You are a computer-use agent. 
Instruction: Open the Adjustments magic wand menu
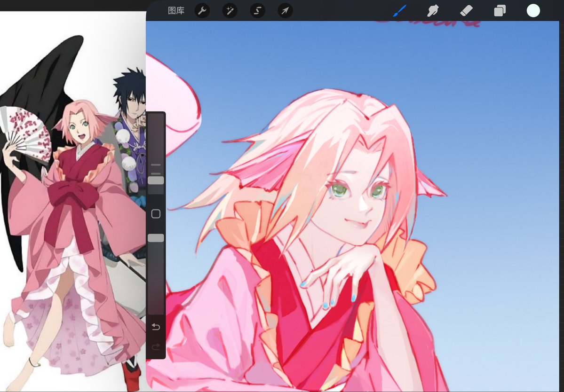230,11
